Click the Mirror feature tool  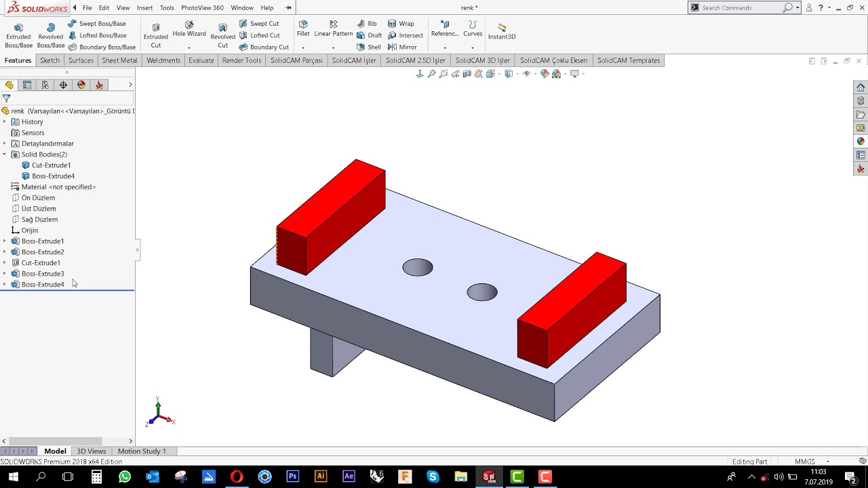coord(402,47)
